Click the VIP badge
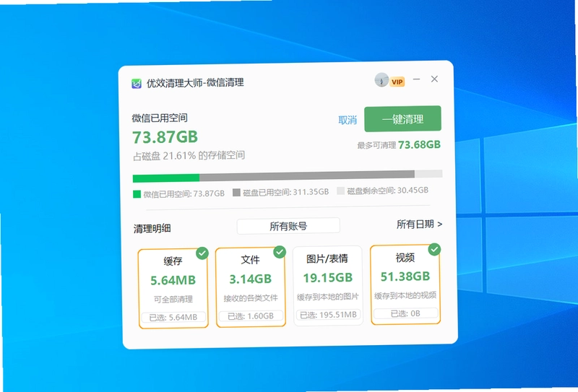Screen dimensions: 578x392 (x=397, y=82)
